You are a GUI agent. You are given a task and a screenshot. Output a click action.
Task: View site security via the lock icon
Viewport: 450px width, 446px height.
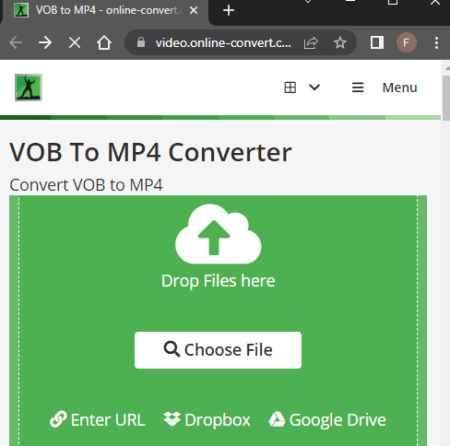click(141, 42)
